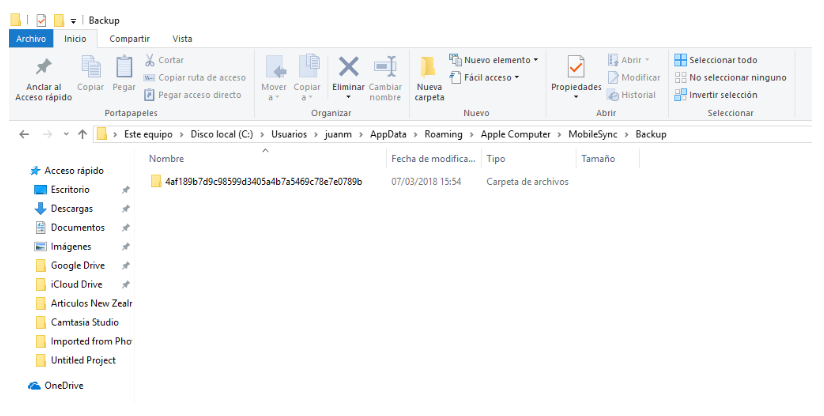Click the Up arrow navigation button
Screen dimensions: 824x416
point(82,134)
